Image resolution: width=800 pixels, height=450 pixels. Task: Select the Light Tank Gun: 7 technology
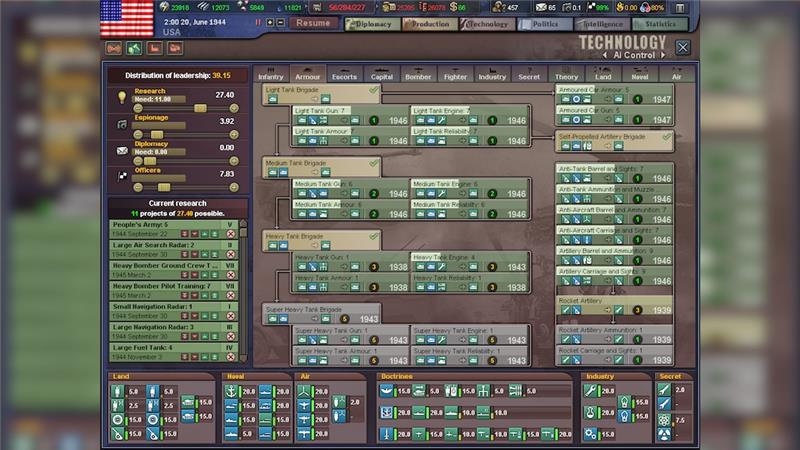point(351,115)
